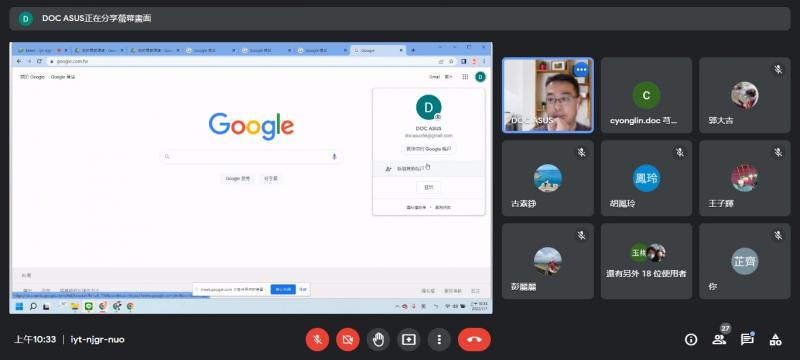Toggle the Meet microphone mute button
This screenshot has width=800, height=360.
[317, 340]
